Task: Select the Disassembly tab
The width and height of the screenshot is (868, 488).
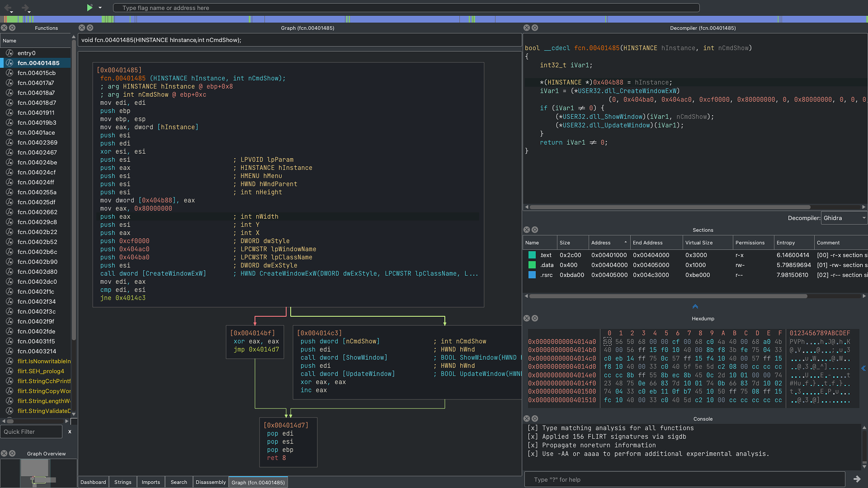Action: 211,482
